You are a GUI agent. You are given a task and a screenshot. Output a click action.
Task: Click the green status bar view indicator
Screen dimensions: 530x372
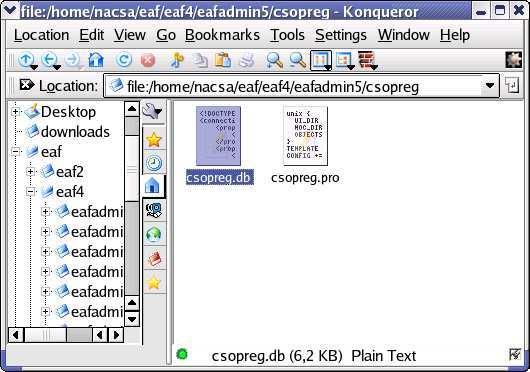[x=182, y=354]
